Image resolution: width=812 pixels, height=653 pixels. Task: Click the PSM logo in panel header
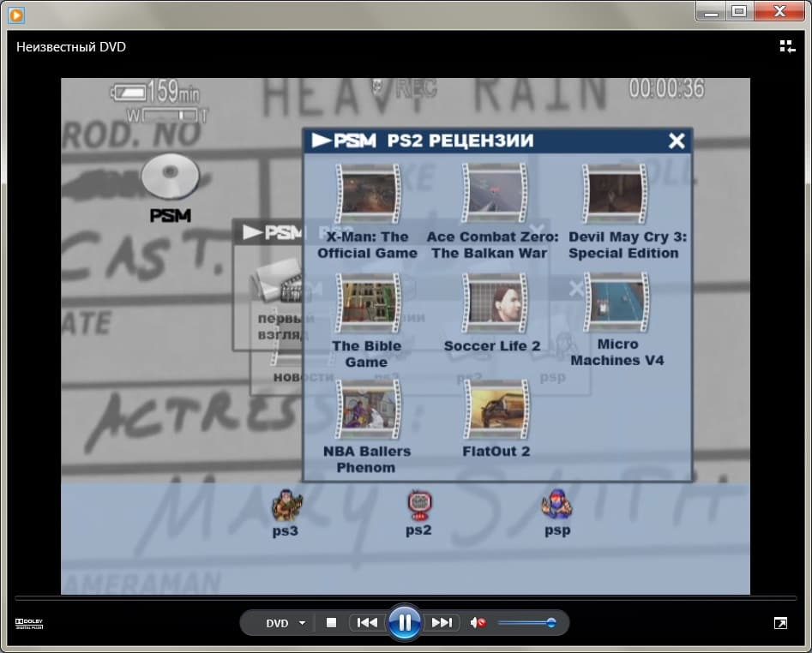pos(344,141)
